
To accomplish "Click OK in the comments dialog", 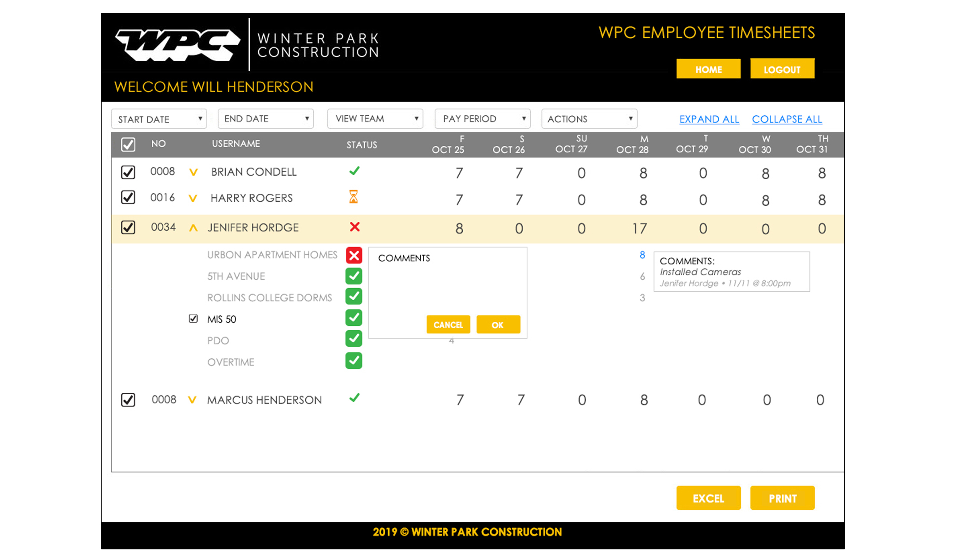I will (498, 325).
